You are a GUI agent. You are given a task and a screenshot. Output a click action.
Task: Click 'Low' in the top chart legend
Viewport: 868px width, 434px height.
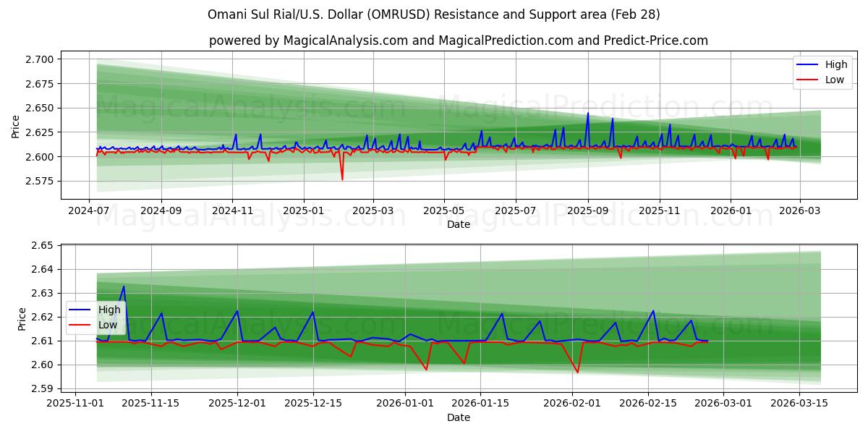835,80
